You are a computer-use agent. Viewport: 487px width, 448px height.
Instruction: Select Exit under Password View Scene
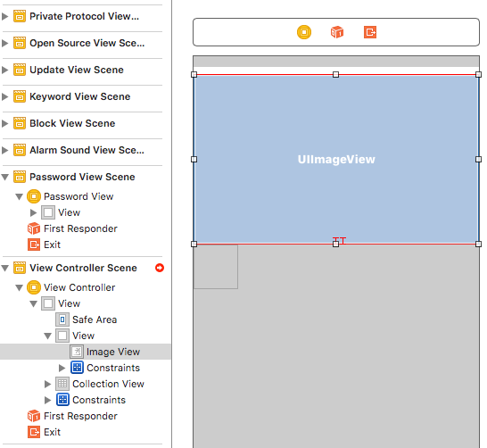click(52, 245)
